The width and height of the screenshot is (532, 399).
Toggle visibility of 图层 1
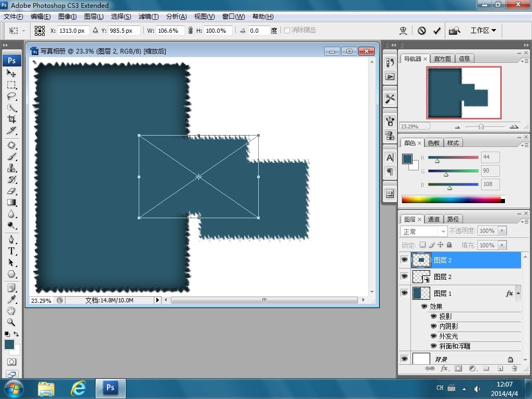click(x=404, y=293)
